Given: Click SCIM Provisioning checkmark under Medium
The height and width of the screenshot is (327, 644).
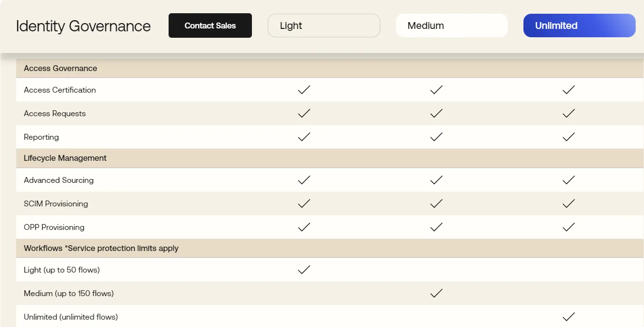Looking at the screenshot, I should point(436,203).
